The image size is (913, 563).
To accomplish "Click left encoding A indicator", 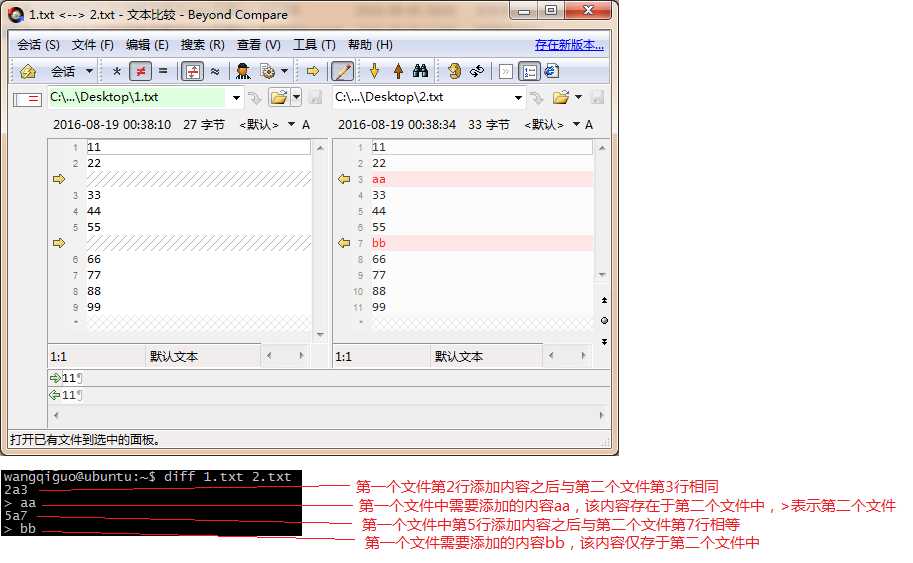I will coord(306,125).
